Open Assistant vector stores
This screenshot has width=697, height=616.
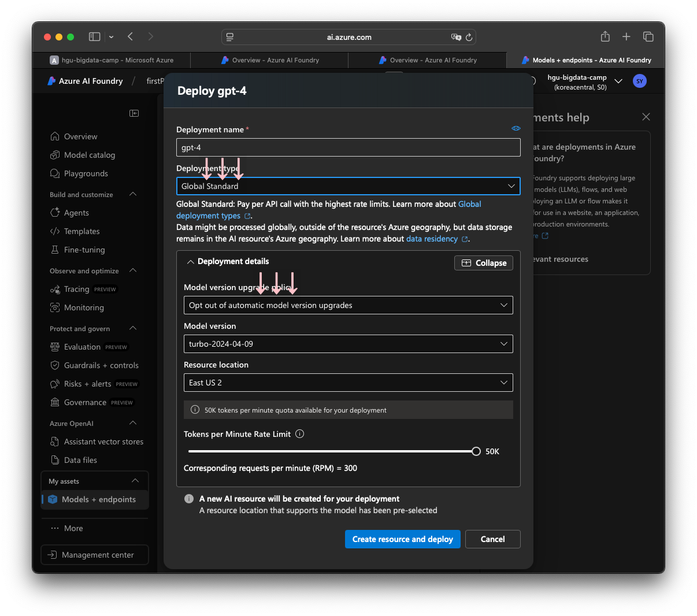[x=97, y=441]
